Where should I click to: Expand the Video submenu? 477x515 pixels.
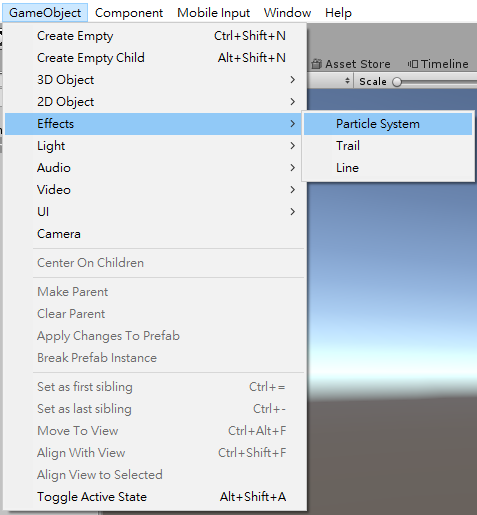[155, 190]
